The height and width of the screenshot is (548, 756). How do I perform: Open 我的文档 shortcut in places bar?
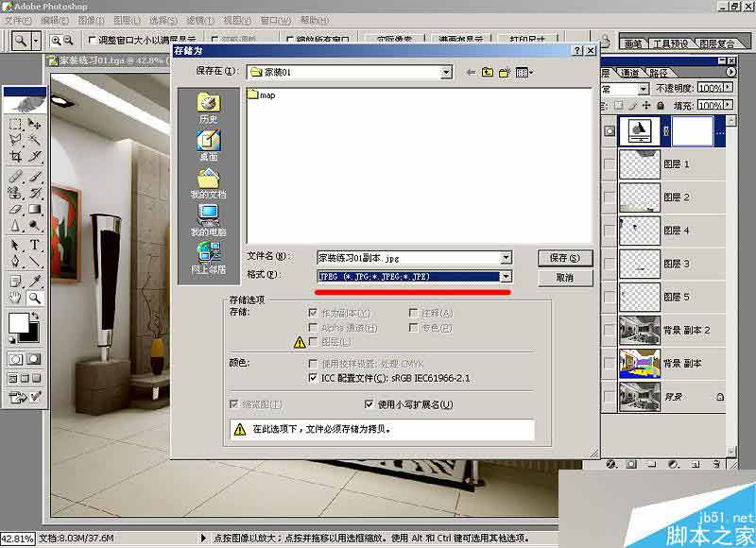(x=208, y=183)
